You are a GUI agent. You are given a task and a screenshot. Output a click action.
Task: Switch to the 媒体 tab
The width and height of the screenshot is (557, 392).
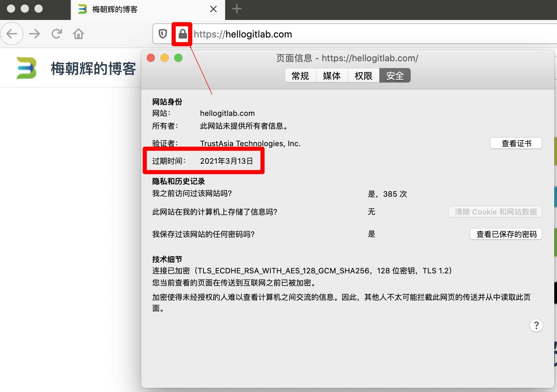pos(332,76)
